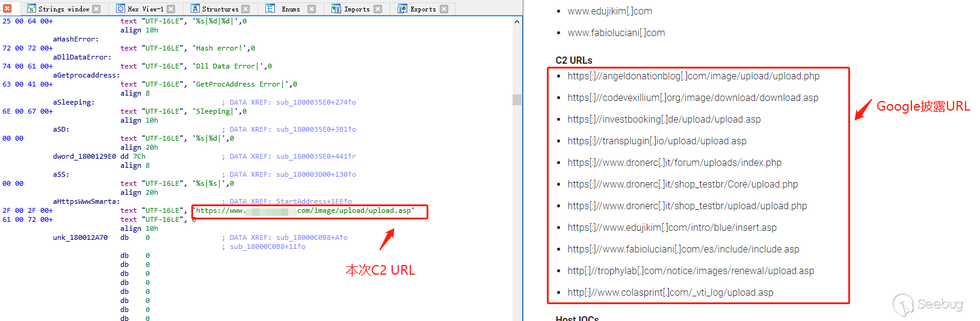Close the Enums tab
Screen dimensions: 980x321
tap(312, 9)
